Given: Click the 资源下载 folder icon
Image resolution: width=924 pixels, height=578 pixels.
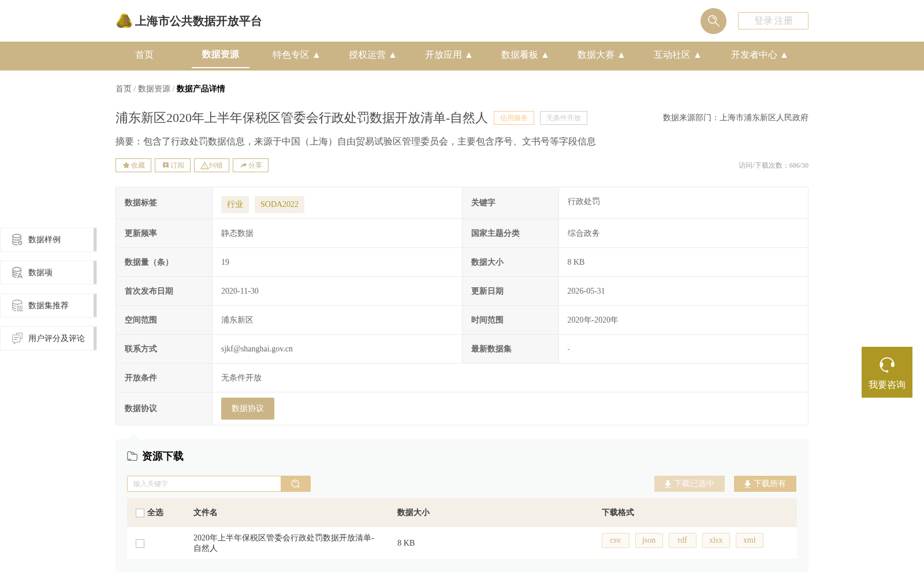Looking at the screenshot, I should (x=132, y=456).
